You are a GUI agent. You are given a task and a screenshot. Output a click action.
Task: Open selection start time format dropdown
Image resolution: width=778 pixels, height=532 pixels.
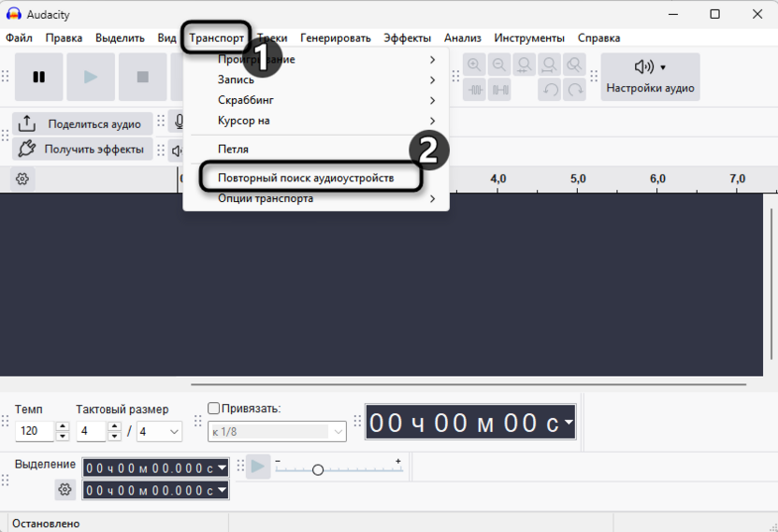tap(223, 467)
